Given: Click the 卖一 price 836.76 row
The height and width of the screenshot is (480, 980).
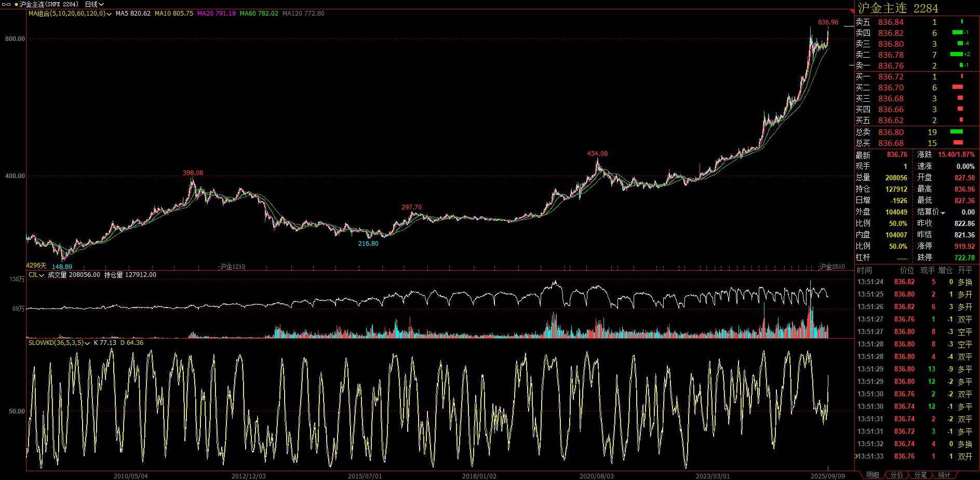Looking at the screenshot, I should [x=891, y=66].
